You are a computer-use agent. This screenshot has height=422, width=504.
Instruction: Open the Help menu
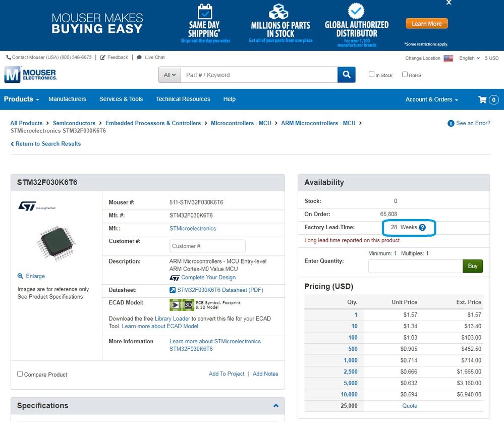229,99
